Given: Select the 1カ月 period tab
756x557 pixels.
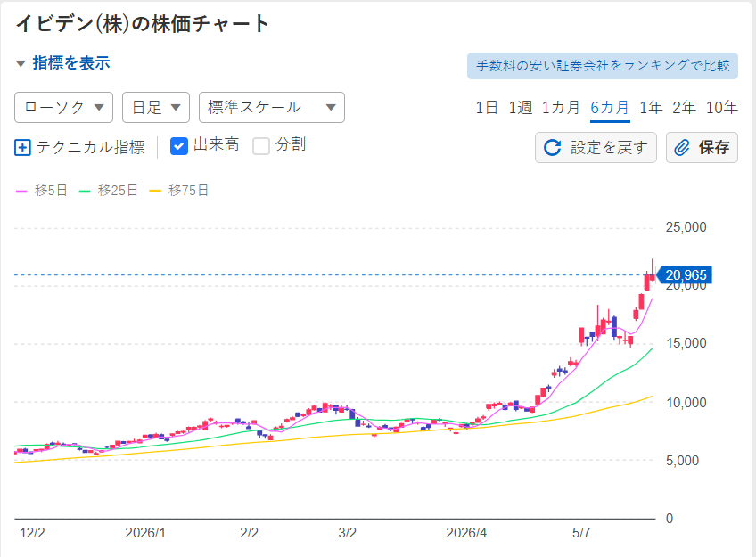Looking at the screenshot, I should (x=560, y=108).
